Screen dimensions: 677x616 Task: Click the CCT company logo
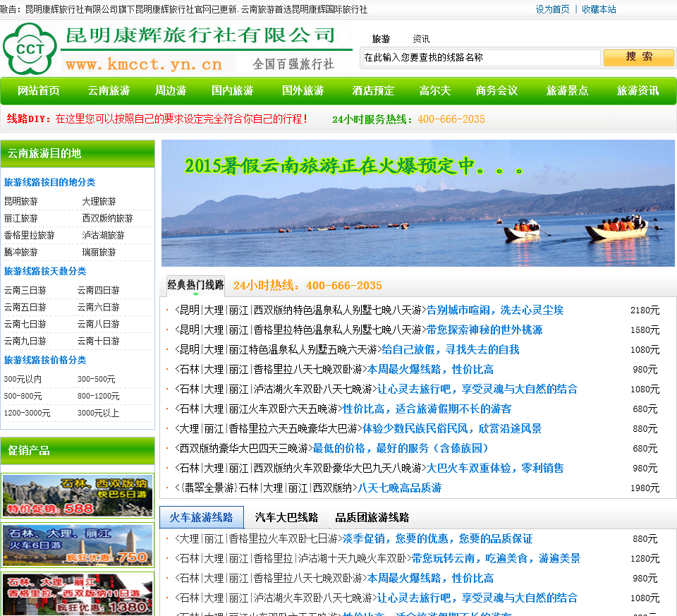[x=30, y=48]
